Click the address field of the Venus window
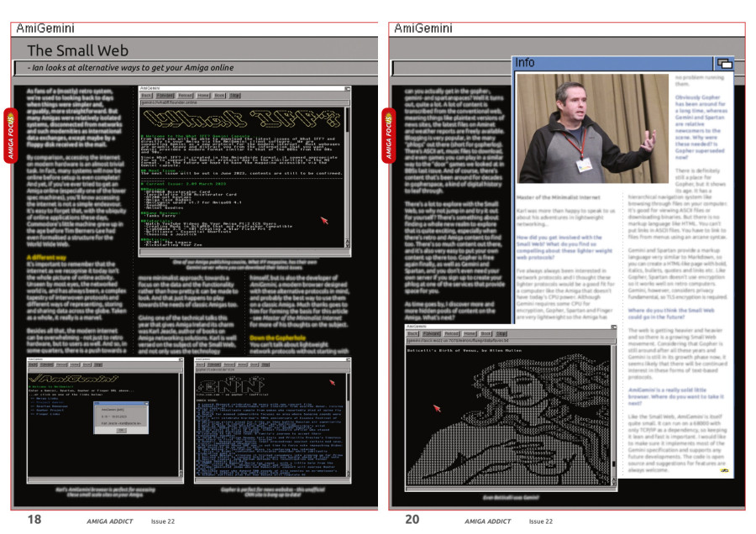Screen dimensions: 756x534 click(x=511, y=341)
